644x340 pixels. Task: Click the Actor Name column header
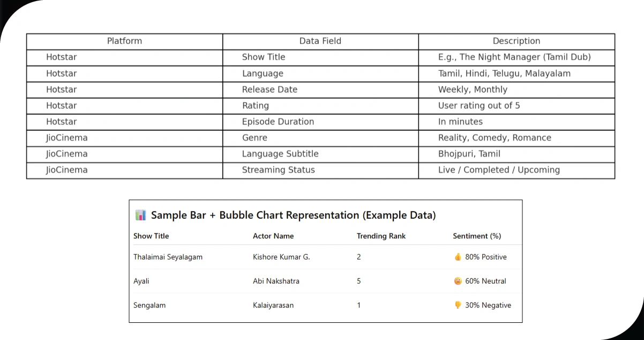click(273, 236)
